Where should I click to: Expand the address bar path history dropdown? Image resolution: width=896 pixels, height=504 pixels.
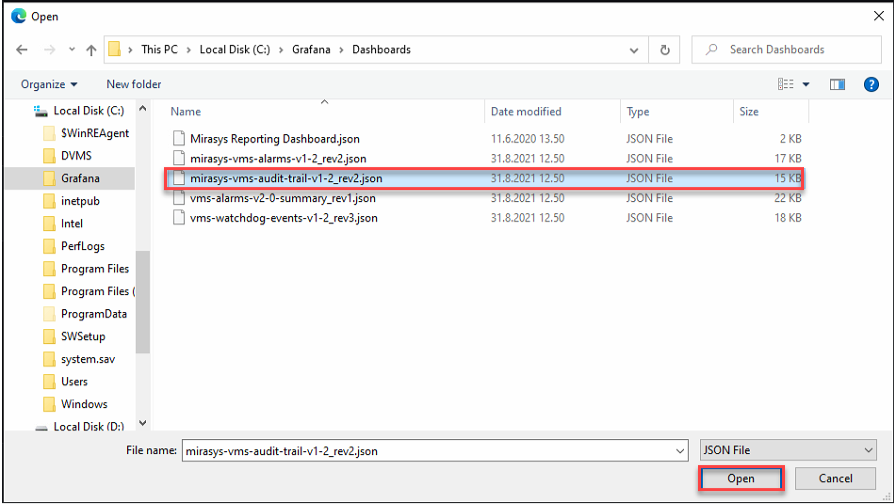click(634, 49)
